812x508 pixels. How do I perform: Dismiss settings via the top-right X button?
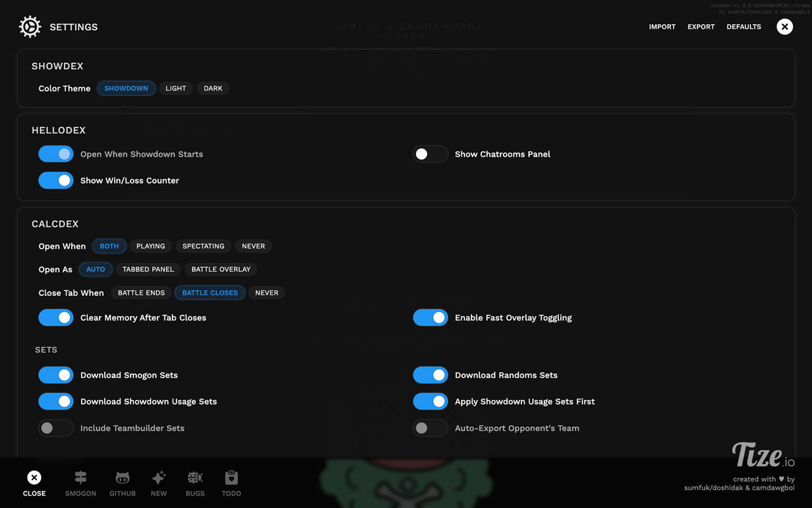[x=785, y=27]
